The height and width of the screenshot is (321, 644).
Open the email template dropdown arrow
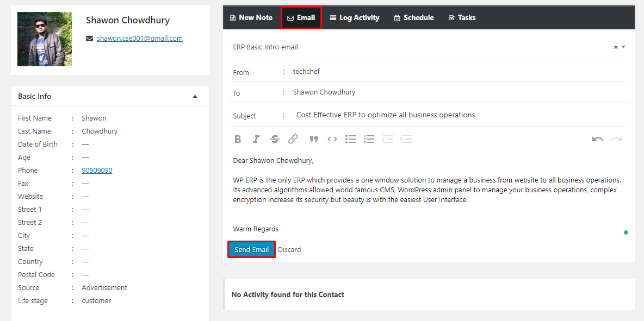(623, 47)
